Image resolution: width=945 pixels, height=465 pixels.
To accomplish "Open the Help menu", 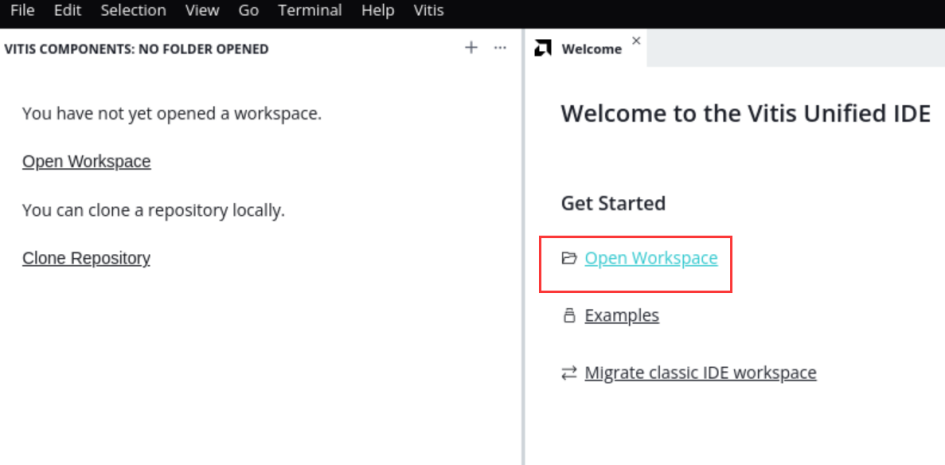I will coord(378,10).
